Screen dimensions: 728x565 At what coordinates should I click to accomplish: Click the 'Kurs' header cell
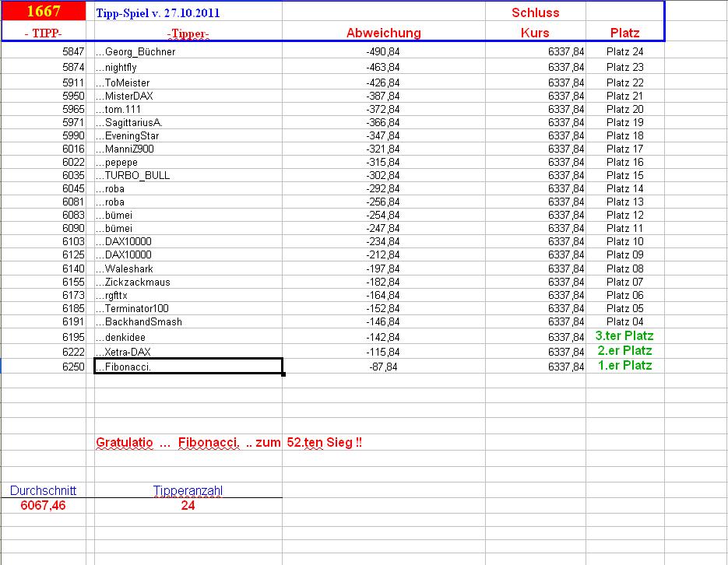click(536, 33)
